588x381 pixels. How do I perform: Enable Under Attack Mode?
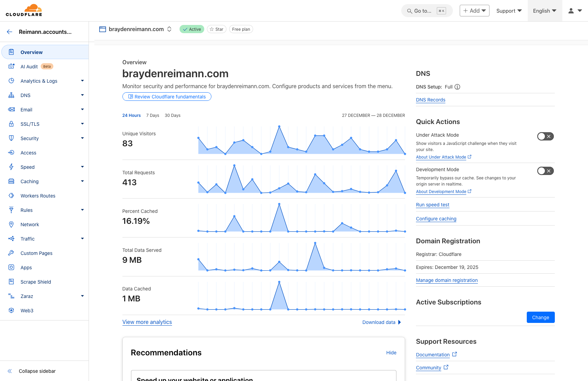pos(545,136)
